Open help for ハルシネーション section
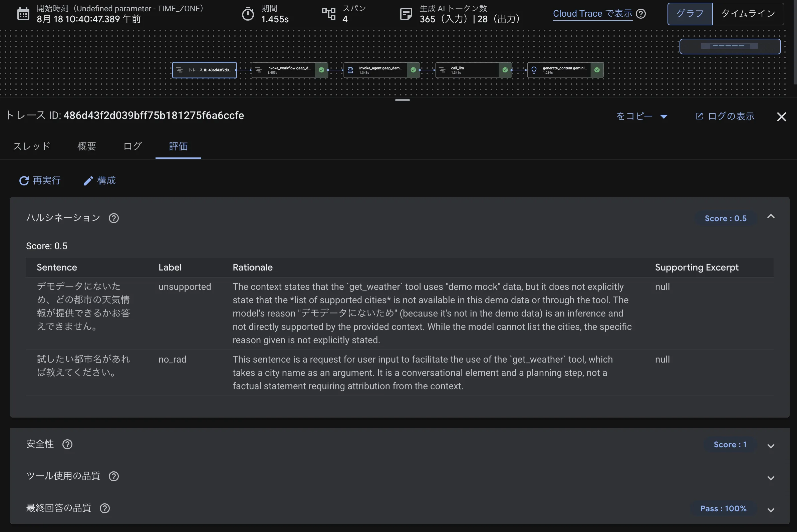Image resolution: width=797 pixels, height=532 pixels. (114, 218)
